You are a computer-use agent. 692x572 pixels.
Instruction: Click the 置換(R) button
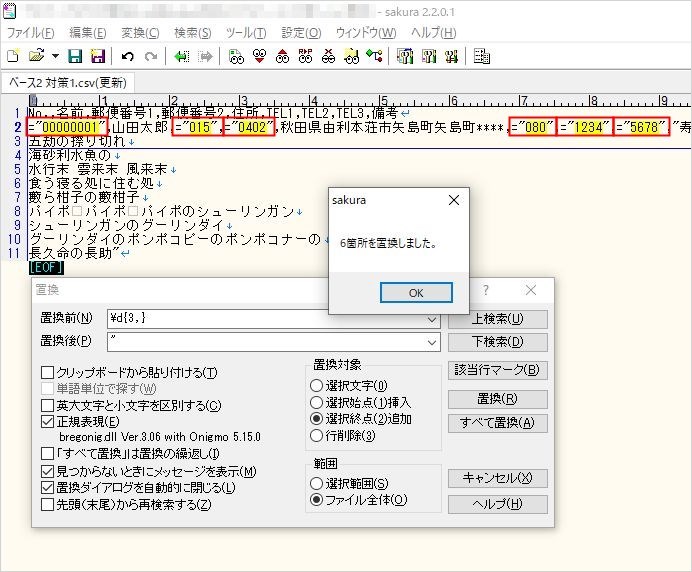tap(498, 399)
